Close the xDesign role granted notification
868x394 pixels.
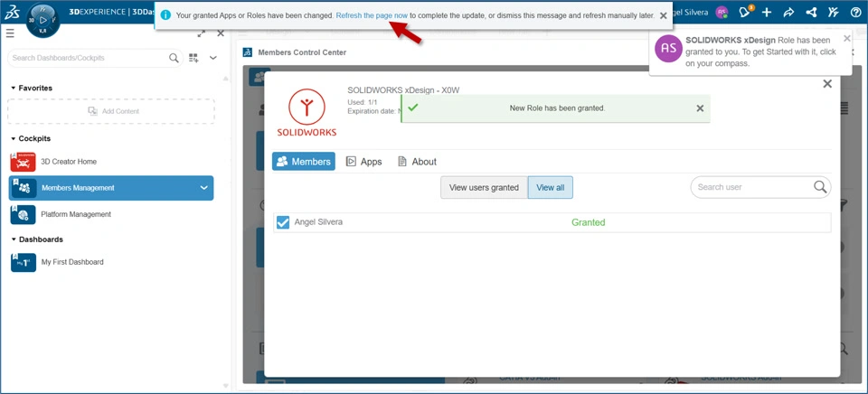847,38
